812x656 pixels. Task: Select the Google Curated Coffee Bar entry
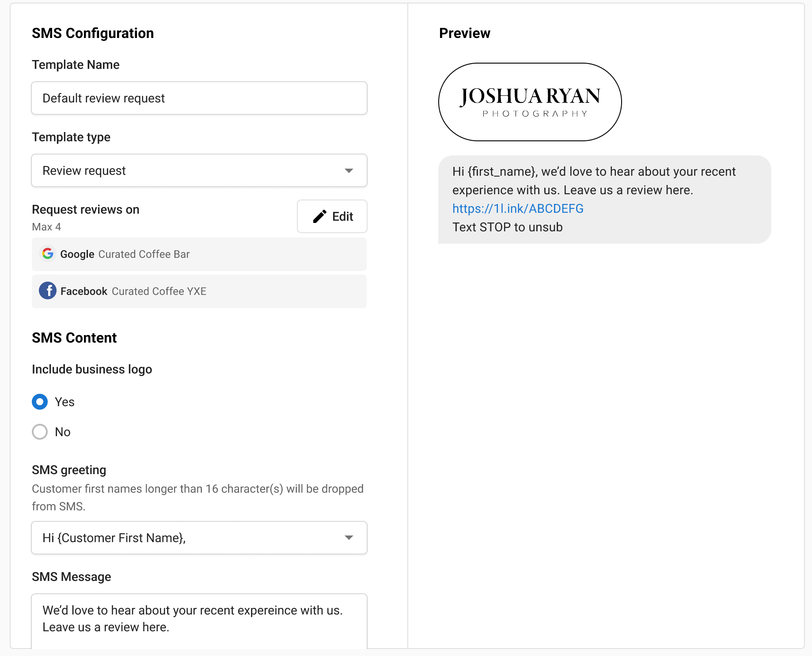point(199,254)
